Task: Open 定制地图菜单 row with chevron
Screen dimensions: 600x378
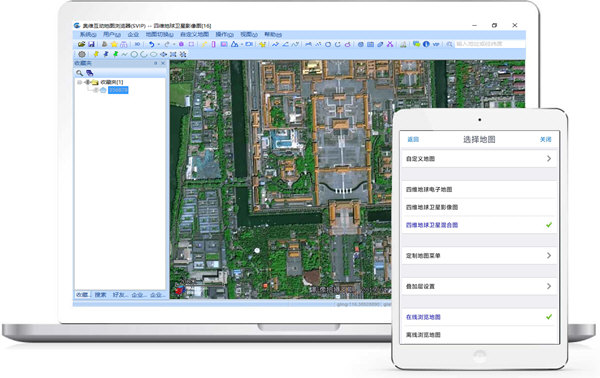Action: click(x=478, y=256)
